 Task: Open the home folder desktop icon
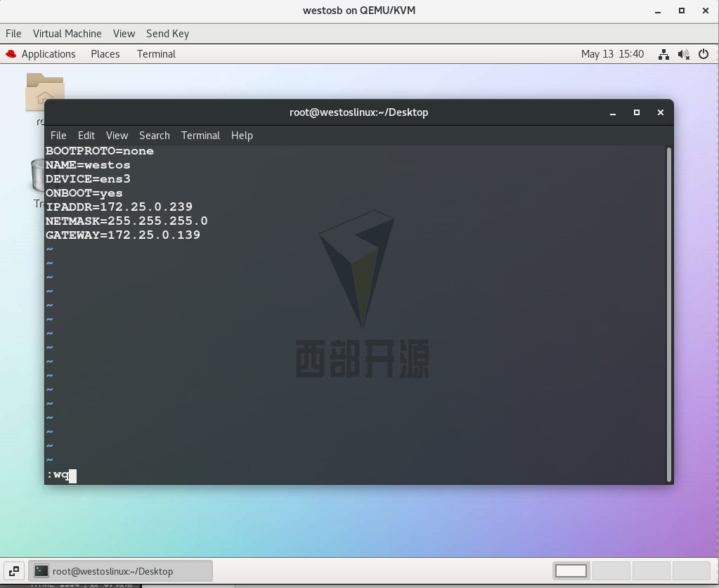tap(44, 91)
